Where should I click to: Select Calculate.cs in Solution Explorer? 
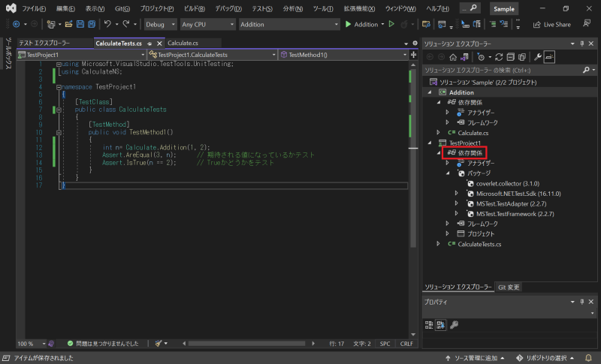473,133
